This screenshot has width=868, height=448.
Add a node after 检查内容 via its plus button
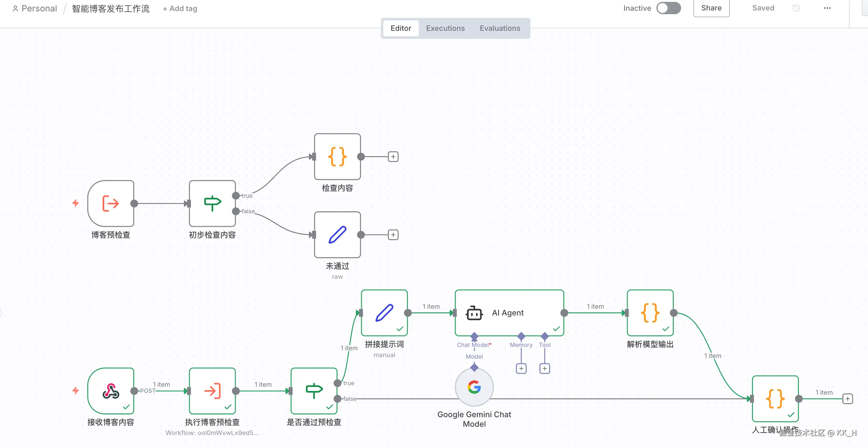pos(393,157)
